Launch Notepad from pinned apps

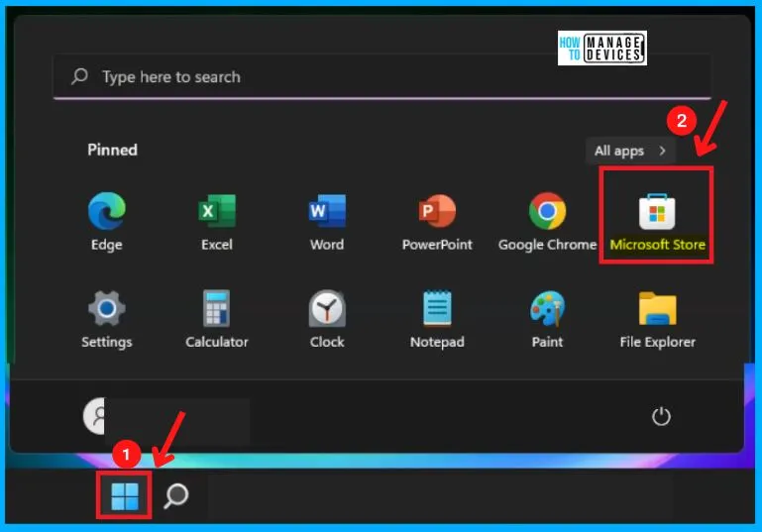click(x=437, y=319)
